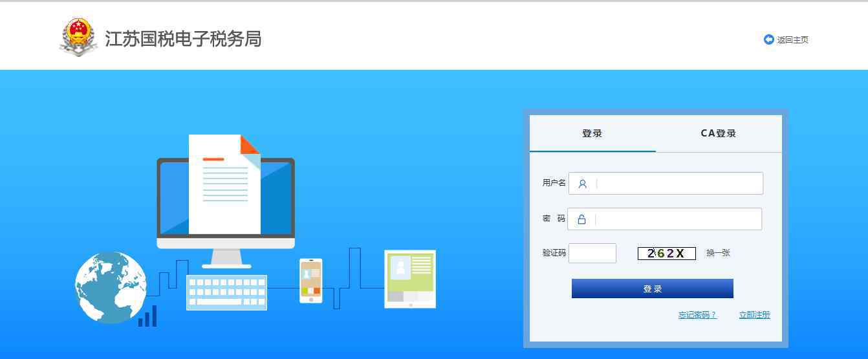Click the 验证码 text box
The width and height of the screenshot is (868, 359).
[x=592, y=253]
